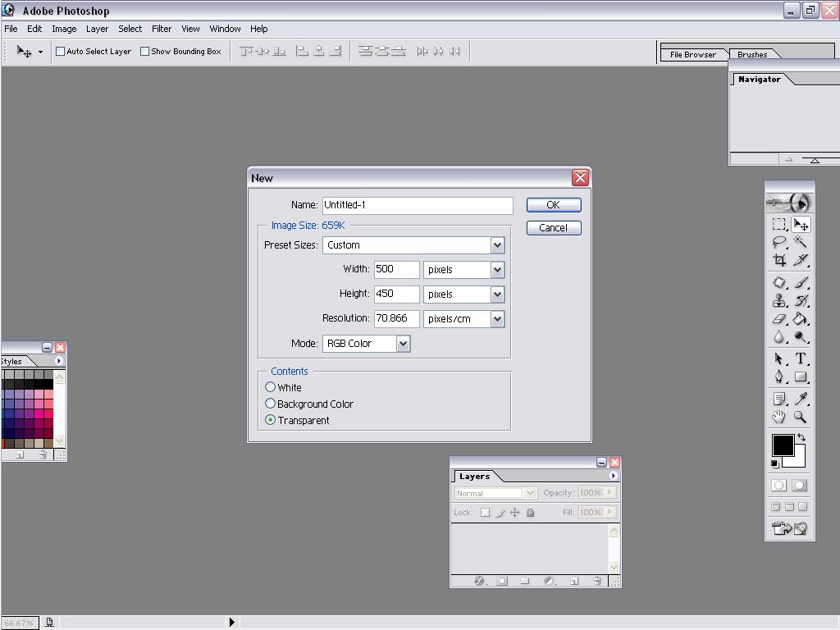Select the Notes tool
This screenshot has height=630, width=840.
[x=779, y=399]
